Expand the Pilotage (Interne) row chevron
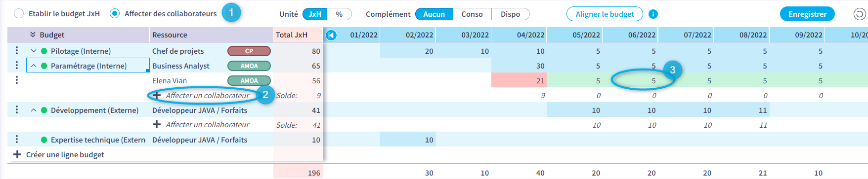 [x=34, y=51]
